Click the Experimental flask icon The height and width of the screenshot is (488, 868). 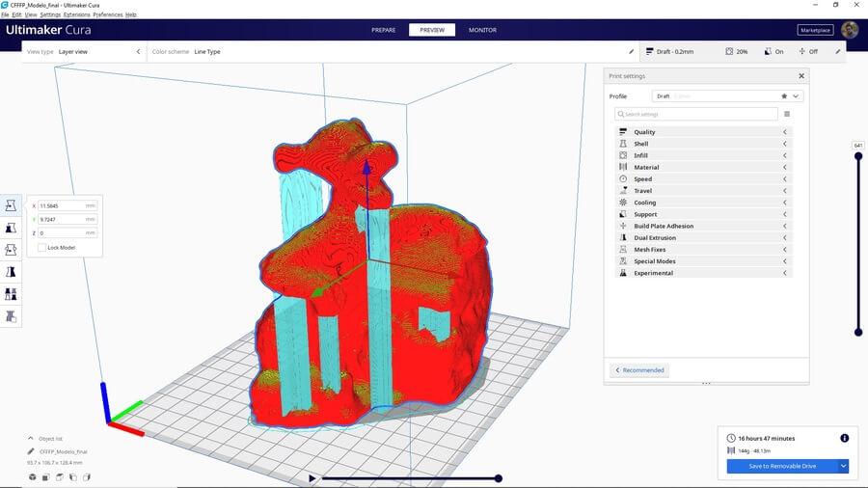click(x=623, y=273)
